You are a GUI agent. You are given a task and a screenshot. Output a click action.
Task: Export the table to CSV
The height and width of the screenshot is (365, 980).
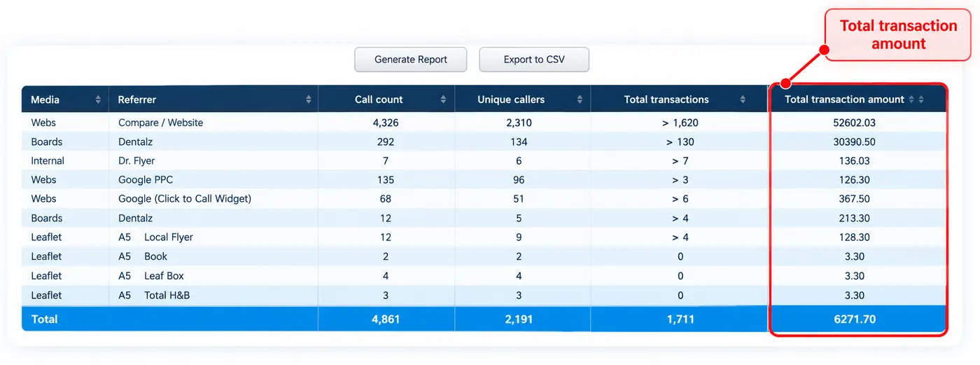(534, 60)
